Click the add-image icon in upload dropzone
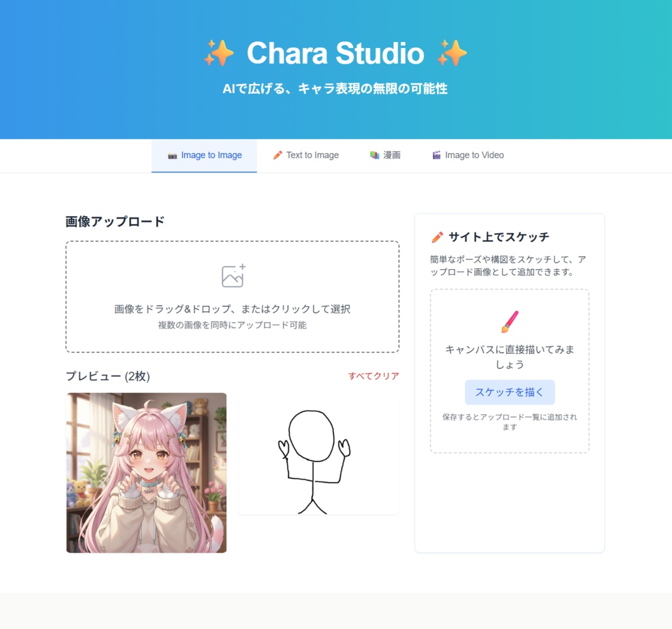This screenshot has height=629, width=672. tap(233, 276)
